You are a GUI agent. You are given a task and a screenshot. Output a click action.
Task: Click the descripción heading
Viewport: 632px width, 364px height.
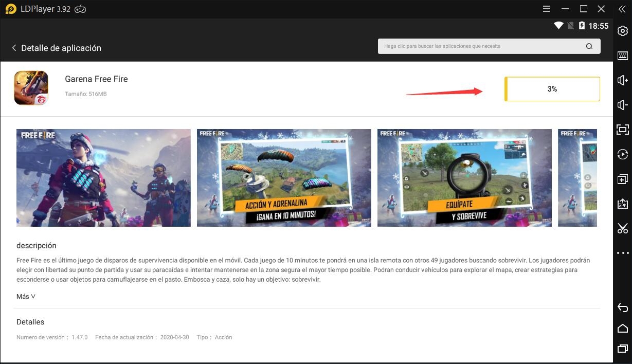point(37,246)
